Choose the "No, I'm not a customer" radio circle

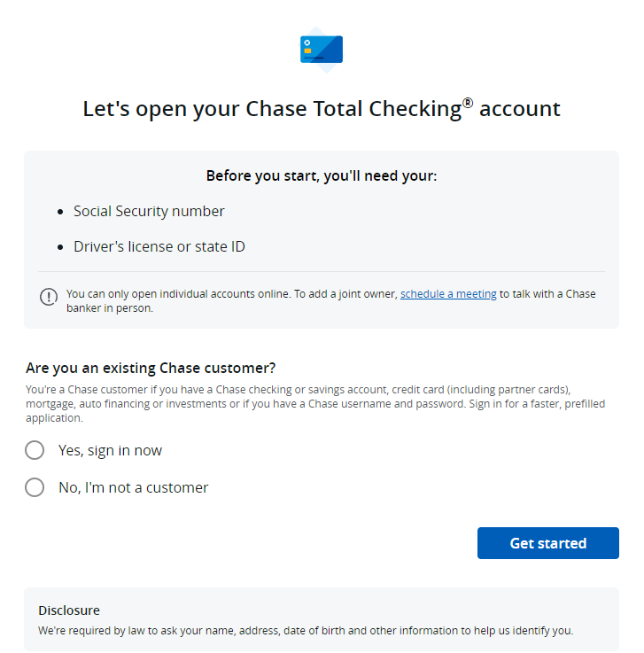tap(35, 487)
